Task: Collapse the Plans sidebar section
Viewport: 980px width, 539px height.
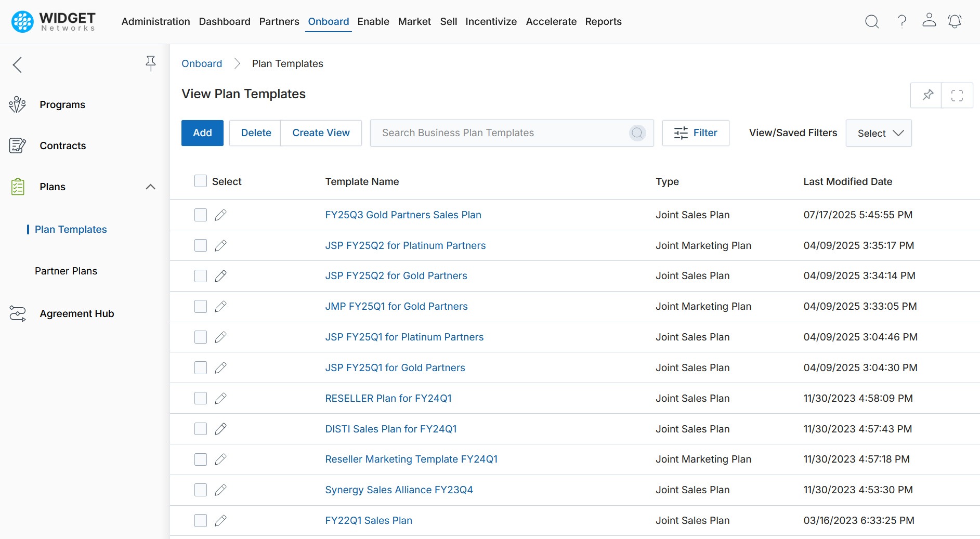Action: [150, 187]
